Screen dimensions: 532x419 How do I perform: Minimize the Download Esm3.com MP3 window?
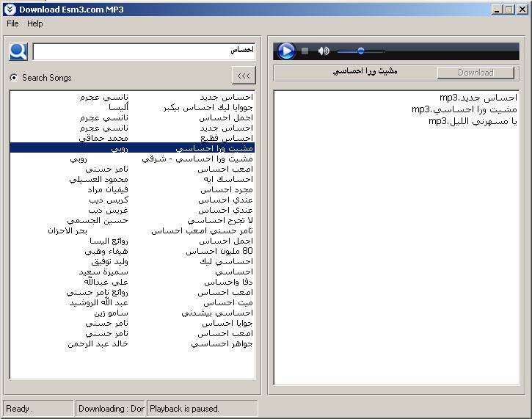coord(496,10)
